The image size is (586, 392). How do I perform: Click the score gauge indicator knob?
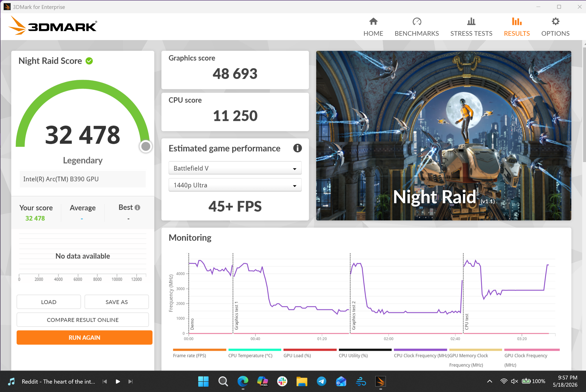146,146
